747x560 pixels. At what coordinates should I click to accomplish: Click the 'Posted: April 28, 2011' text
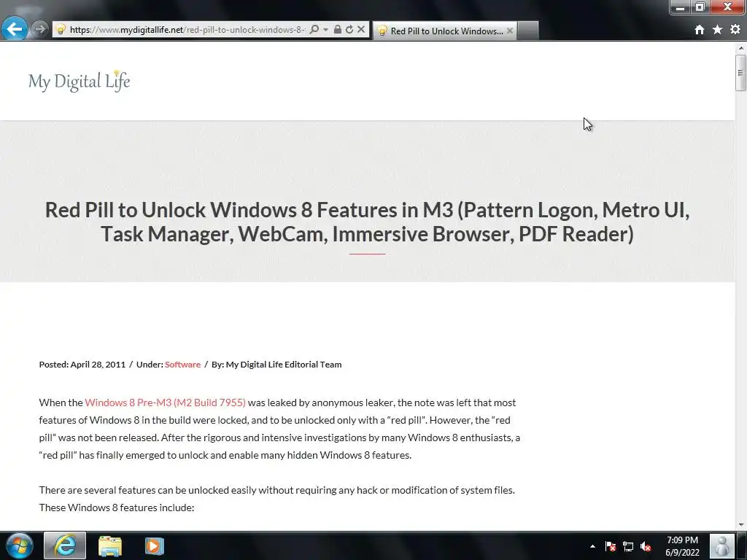tap(82, 365)
